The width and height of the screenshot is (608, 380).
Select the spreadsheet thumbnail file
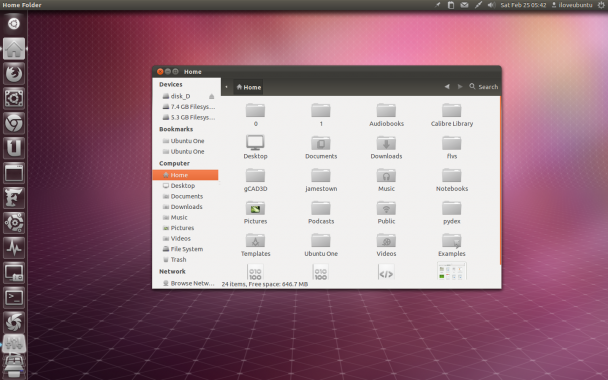pos(452,271)
